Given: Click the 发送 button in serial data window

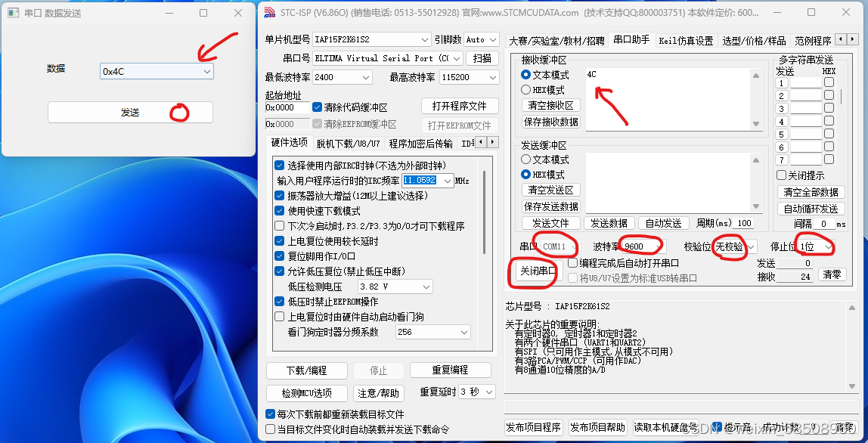Looking at the screenshot, I should coord(130,113).
